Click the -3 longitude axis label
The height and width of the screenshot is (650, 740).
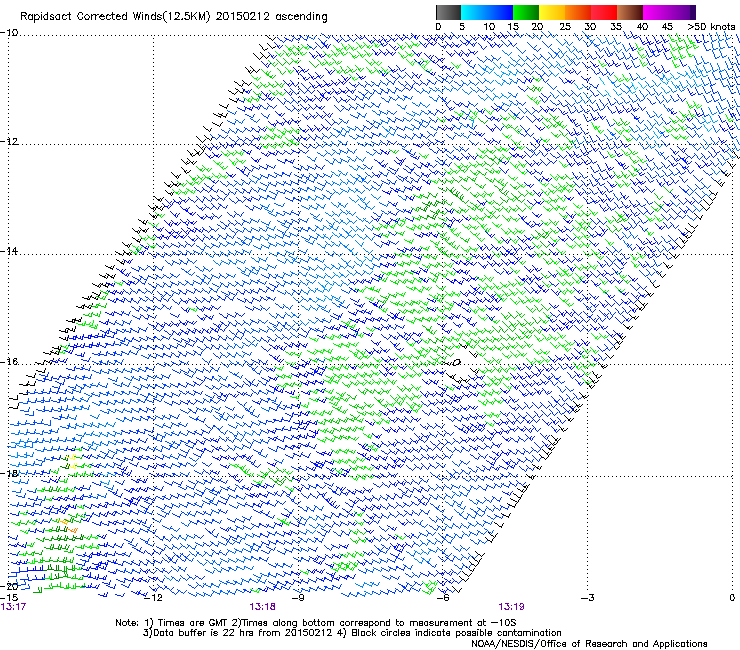(x=588, y=598)
